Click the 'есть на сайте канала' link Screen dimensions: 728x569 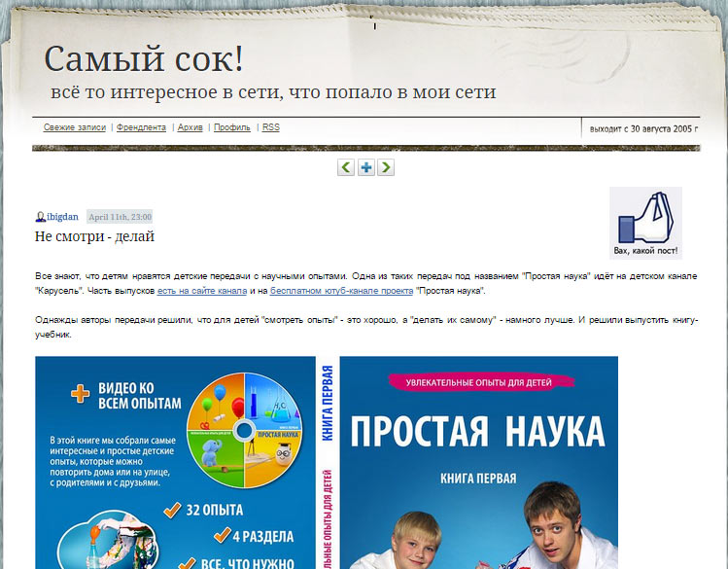click(x=202, y=291)
